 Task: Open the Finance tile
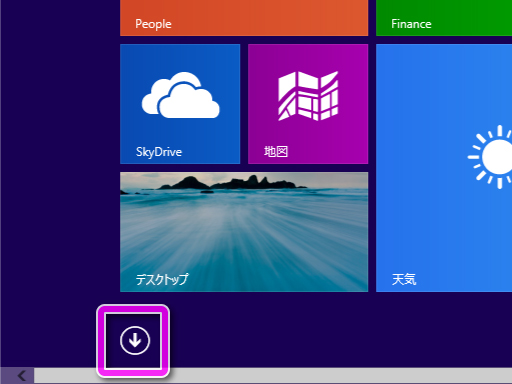(444, 18)
